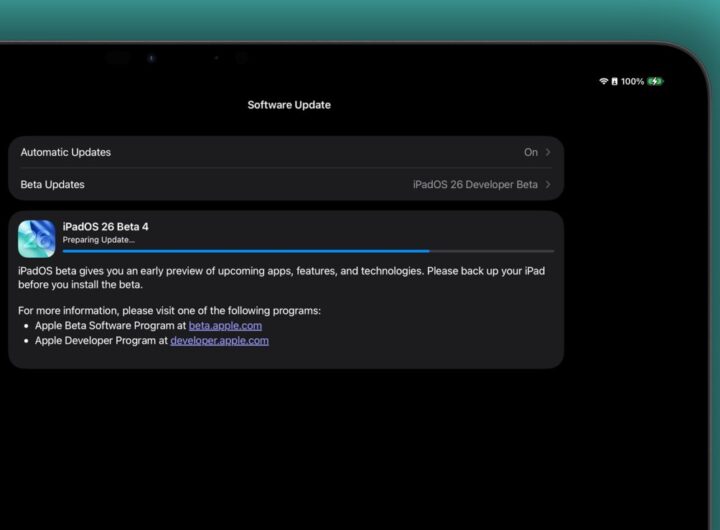This screenshot has width=720, height=530.
Task: Open the iPadOS 26 update icon
Action: (x=37, y=238)
